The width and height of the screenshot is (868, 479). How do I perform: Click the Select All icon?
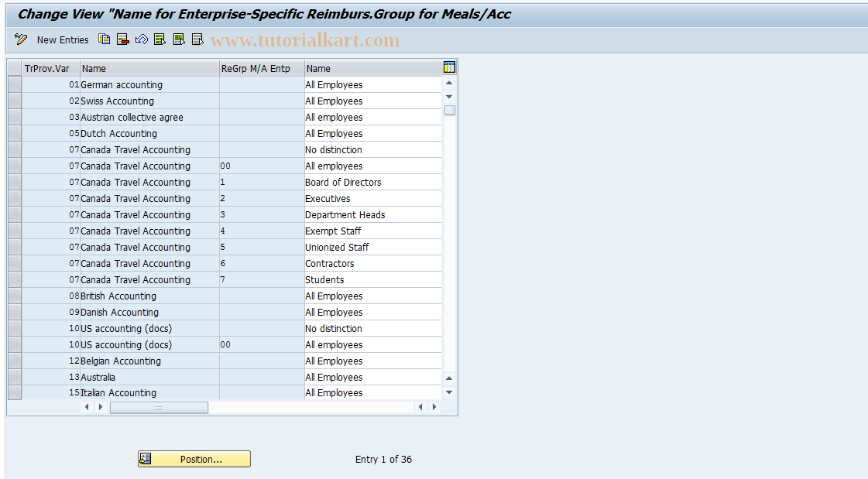click(160, 39)
